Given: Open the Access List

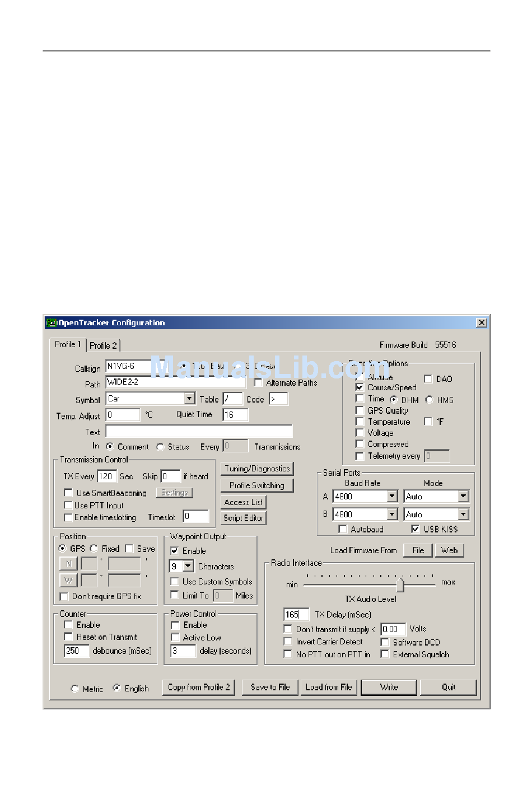Looking at the screenshot, I should coord(244,502).
